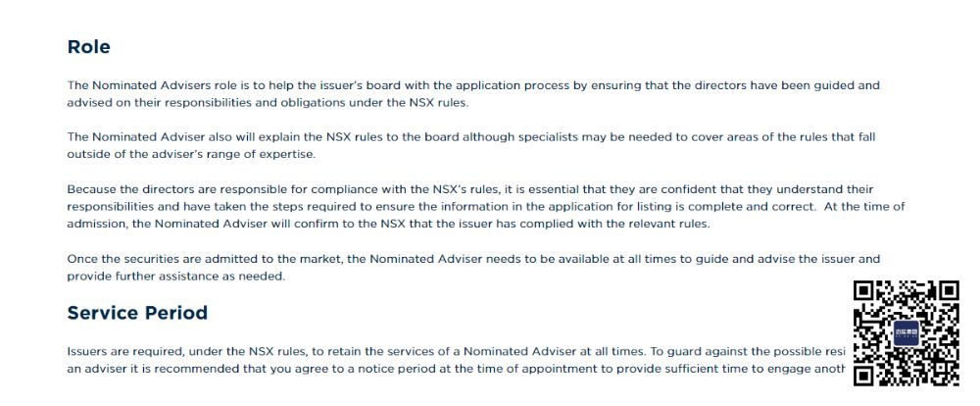Click the blue logo inside the QR code
Viewport: 980px width, 406px height.
point(906,332)
